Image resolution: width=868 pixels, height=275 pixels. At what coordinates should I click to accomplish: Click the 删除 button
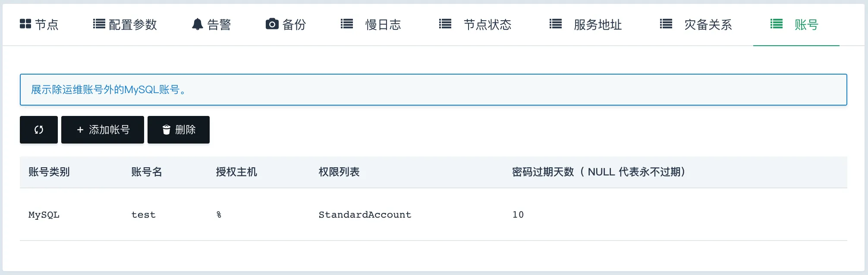tap(178, 130)
